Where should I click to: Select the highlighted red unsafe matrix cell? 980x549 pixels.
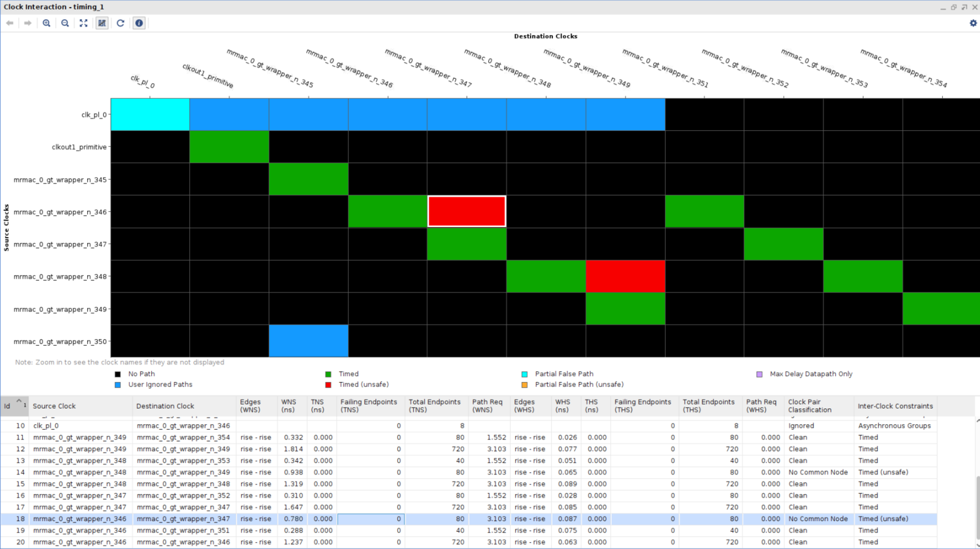[x=466, y=211]
